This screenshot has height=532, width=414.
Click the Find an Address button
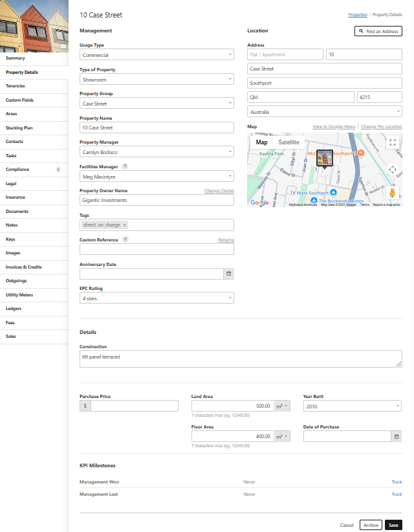click(378, 31)
